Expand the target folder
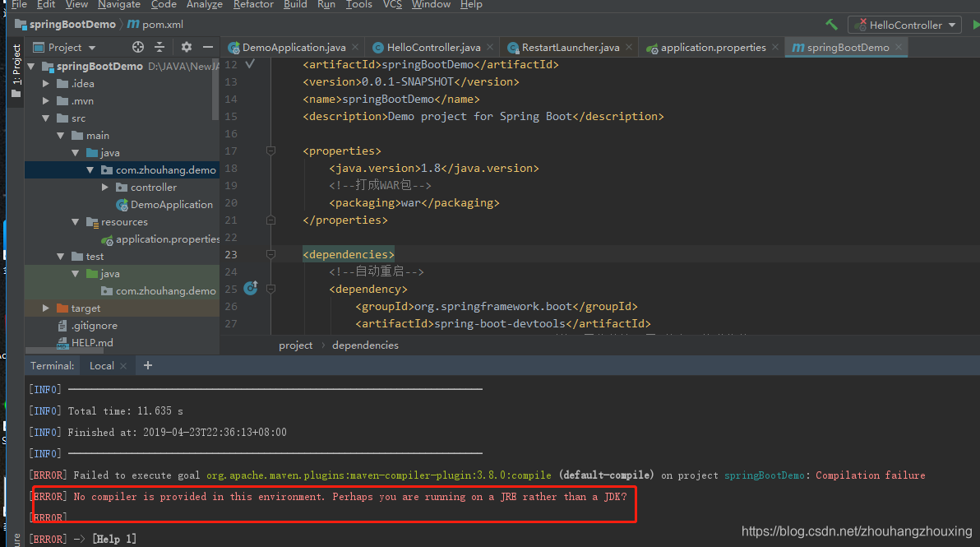Screen dimensions: 980x547 (45, 308)
